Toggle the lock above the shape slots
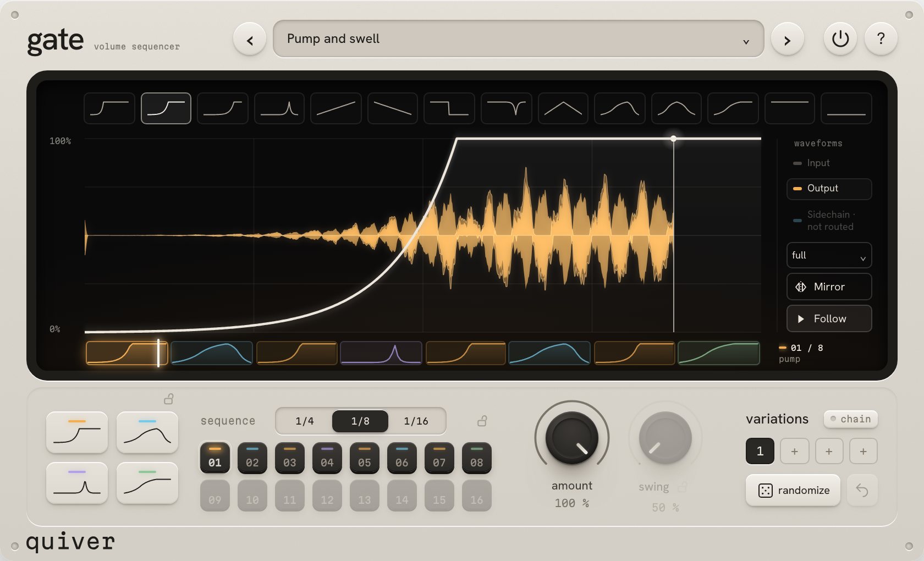This screenshot has width=924, height=561. pos(169,399)
